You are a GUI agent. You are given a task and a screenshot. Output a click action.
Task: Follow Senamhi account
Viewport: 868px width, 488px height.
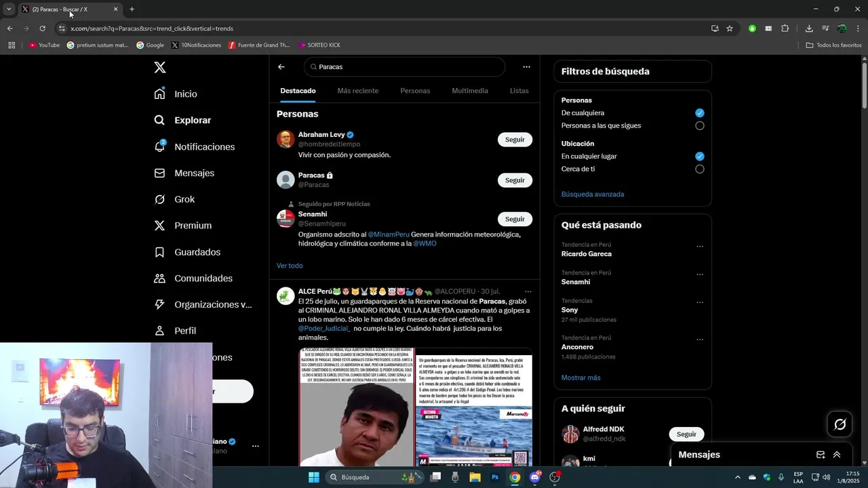[515, 219]
